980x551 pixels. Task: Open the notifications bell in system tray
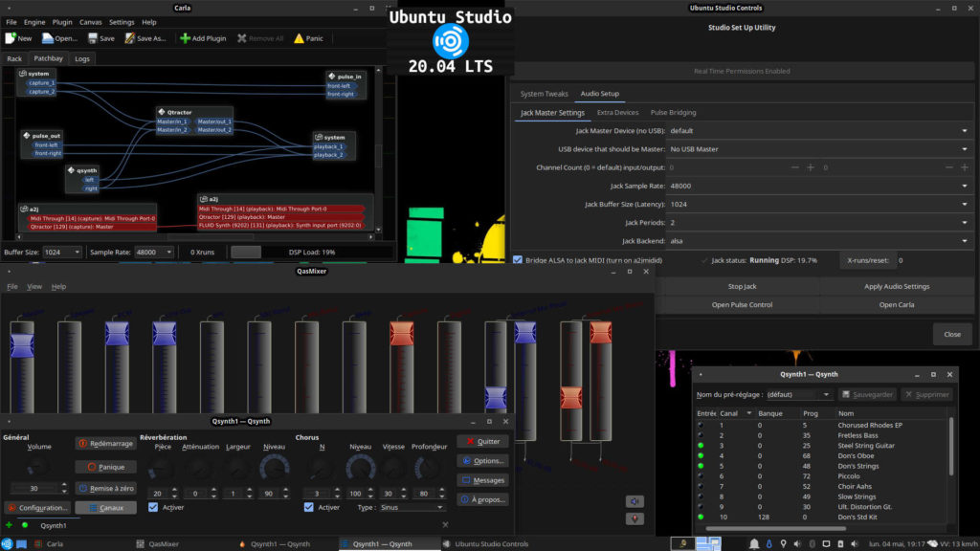point(754,543)
